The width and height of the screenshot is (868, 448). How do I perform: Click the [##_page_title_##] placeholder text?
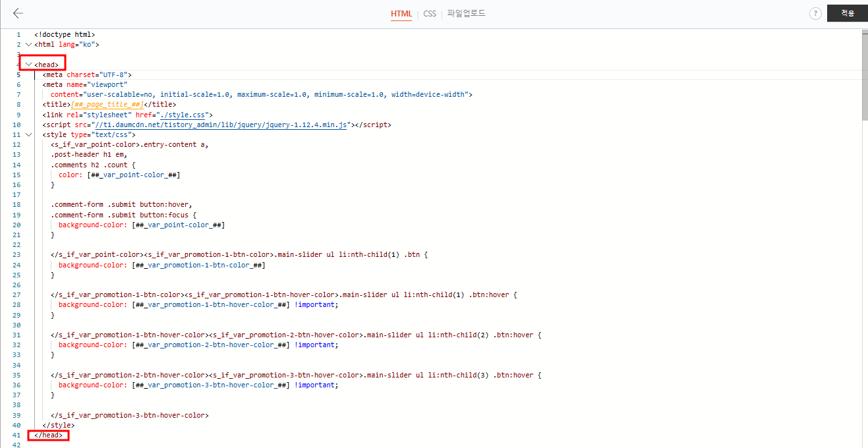pos(107,105)
